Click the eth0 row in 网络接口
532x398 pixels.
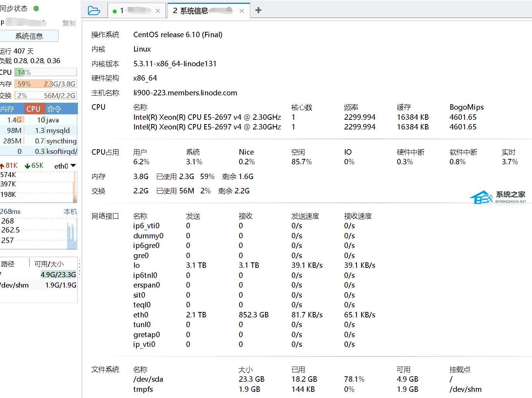[x=254, y=315]
